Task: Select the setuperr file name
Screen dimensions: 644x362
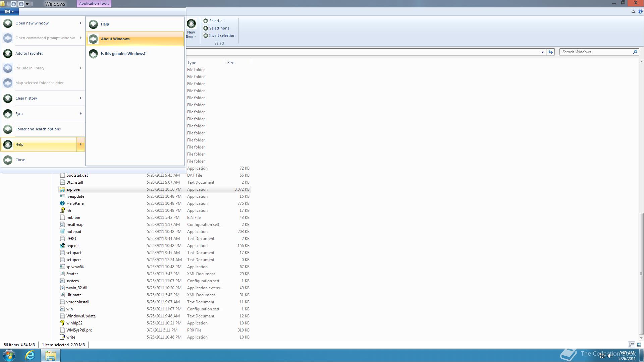Action: [x=73, y=260]
